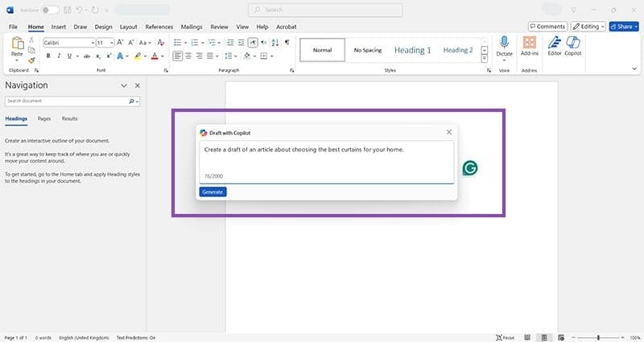Switch to the Pages tab in Navigation
Screen dimensions: 644x342
pos(44,118)
